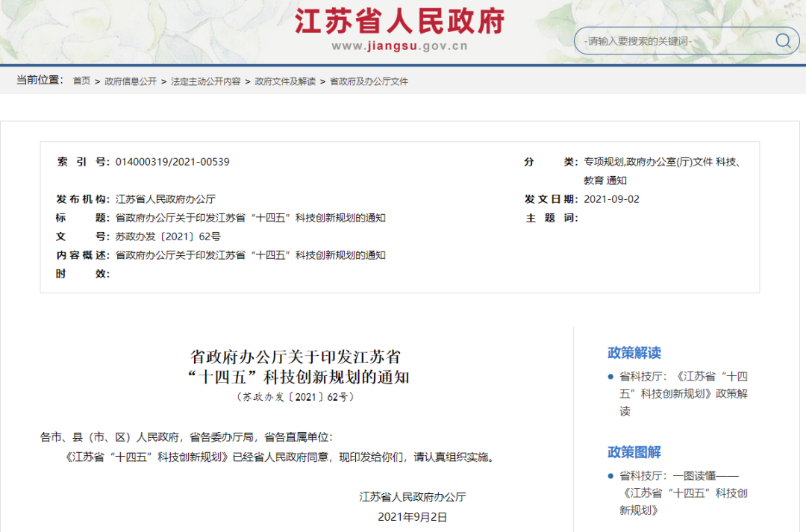Open the 政策解读 section heading
806x532 pixels.
pyautogui.click(x=634, y=353)
